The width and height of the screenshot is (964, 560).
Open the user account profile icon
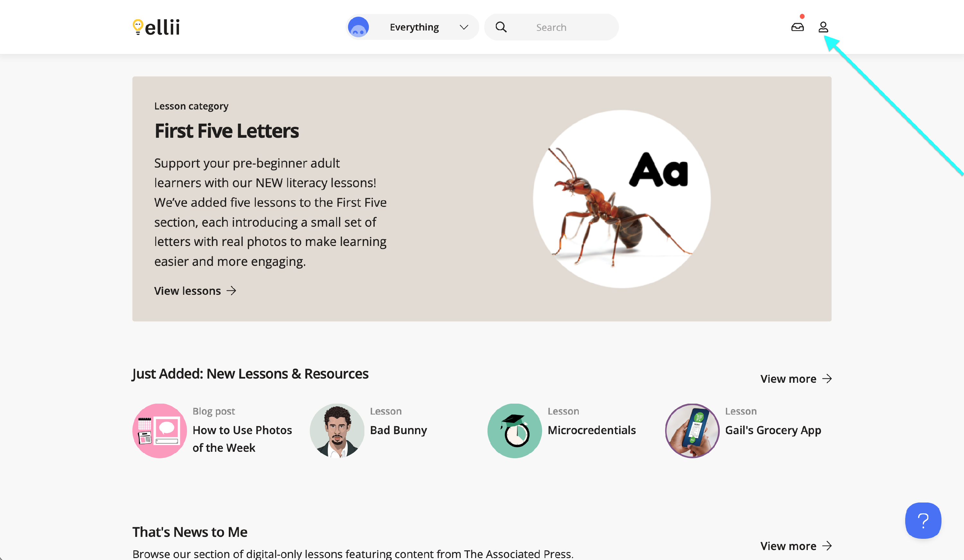pyautogui.click(x=823, y=27)
